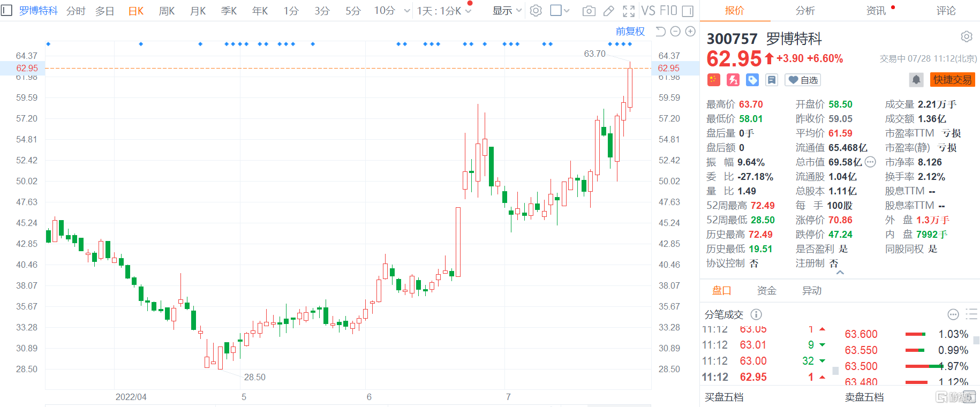Select the drawing pencil tool

609,11
